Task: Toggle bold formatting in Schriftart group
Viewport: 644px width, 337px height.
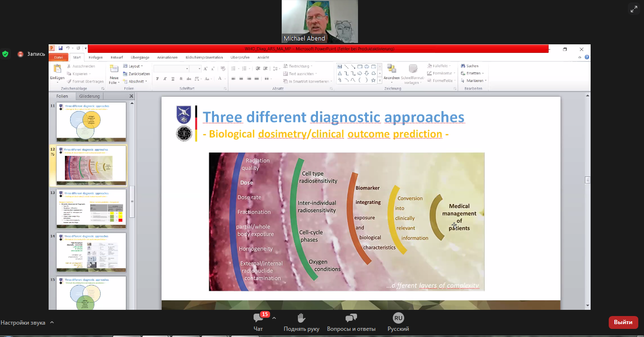Action: pos(157,79)
